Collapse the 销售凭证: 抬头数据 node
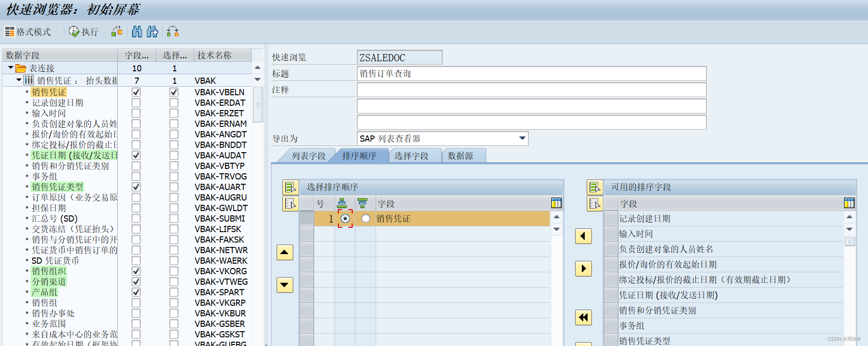Viewport: 868px width, 346px height. pyautogui.click(x=19, y=80)
